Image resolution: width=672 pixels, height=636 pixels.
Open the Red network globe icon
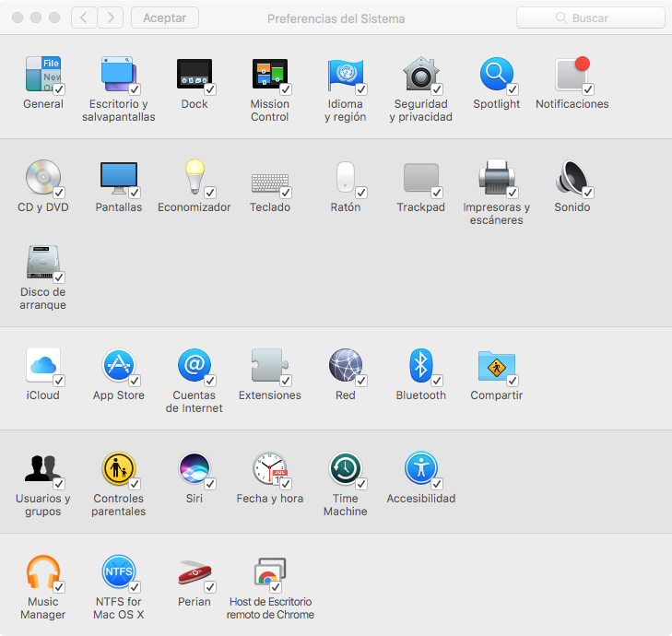coord(346,365)
